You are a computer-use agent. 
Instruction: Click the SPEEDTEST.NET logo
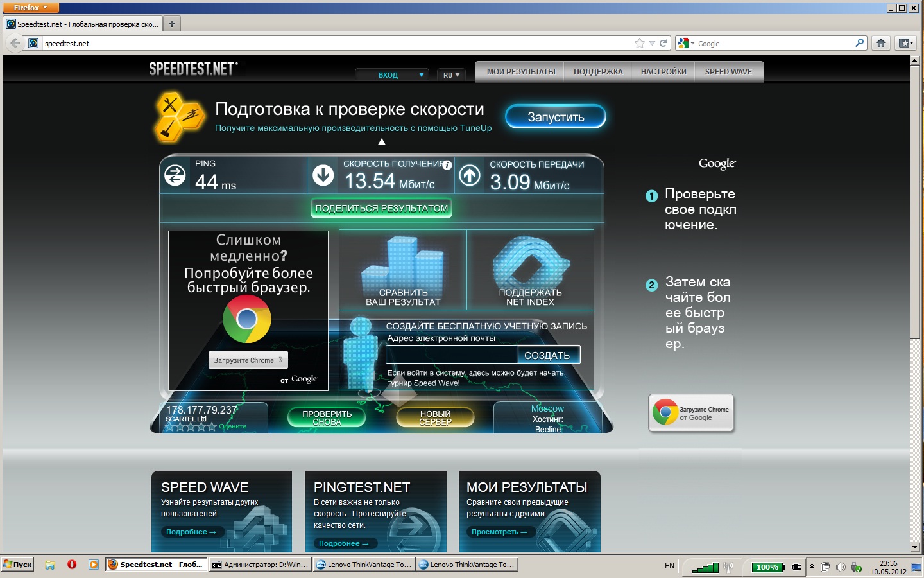tap(193, 69)
